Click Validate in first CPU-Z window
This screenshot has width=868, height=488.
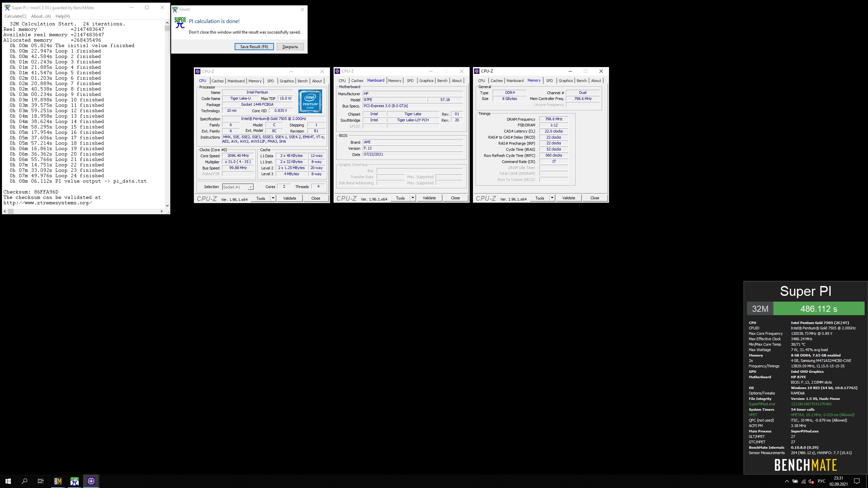tap(290, 198)
